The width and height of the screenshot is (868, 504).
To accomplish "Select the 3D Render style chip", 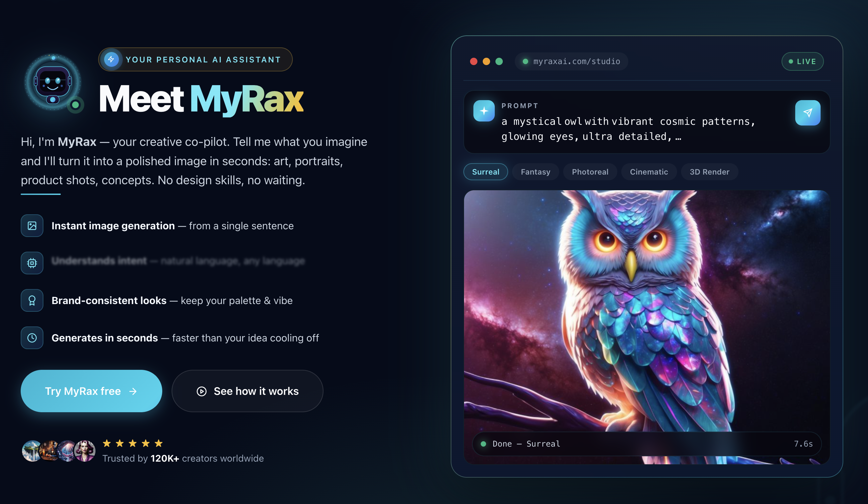I will coord(709,172).
